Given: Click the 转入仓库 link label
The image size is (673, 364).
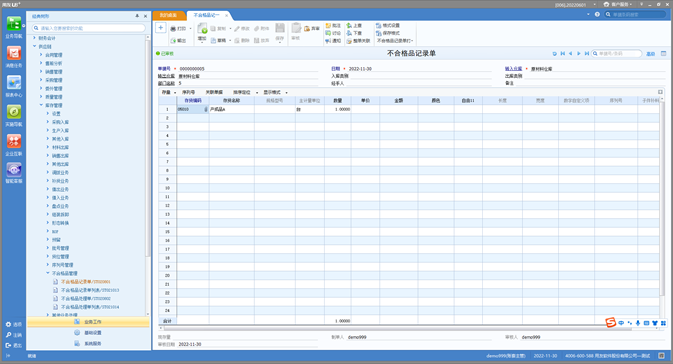Looking at the screenshot, I should (x=513, y=69).
